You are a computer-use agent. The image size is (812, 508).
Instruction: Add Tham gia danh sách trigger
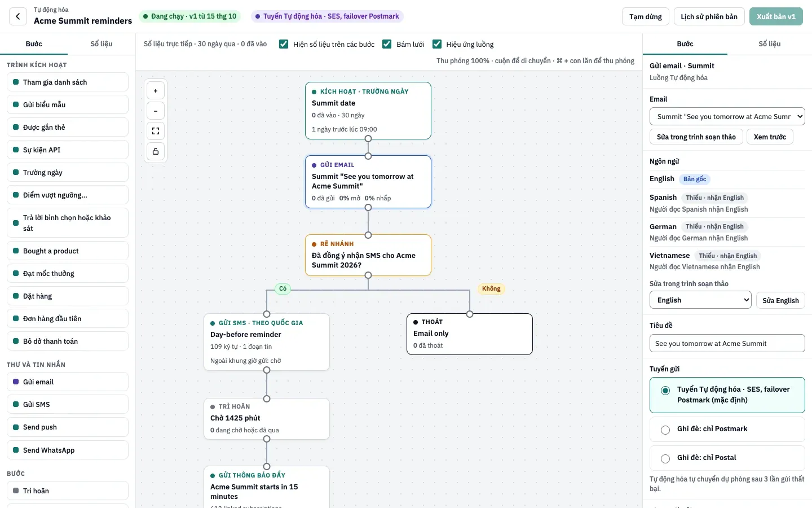click(68, 82)
